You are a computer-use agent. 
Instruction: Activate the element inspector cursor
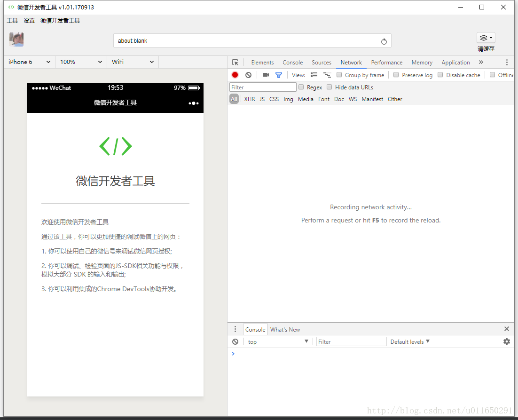pyautogui.click(x=235, y=62)
